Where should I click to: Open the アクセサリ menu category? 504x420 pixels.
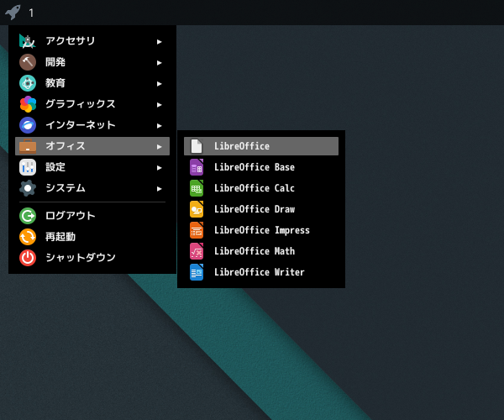[92, 41]
